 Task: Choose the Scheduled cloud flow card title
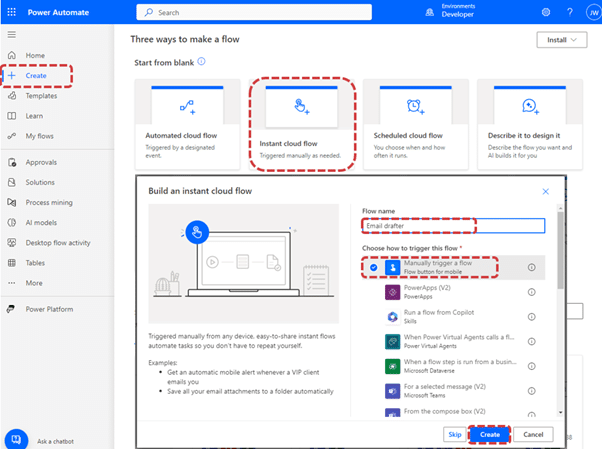(x=408, y=136)
